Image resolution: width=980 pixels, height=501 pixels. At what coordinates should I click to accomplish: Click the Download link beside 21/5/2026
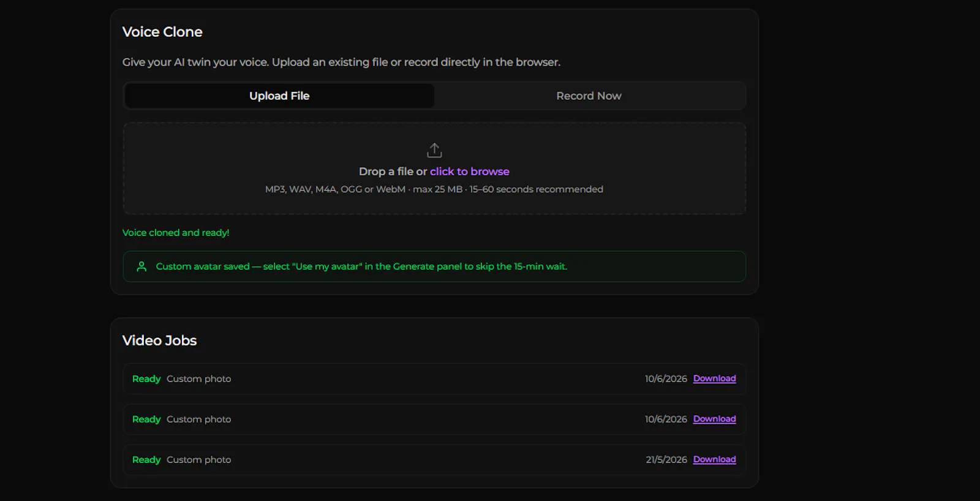tap(715, 459)
